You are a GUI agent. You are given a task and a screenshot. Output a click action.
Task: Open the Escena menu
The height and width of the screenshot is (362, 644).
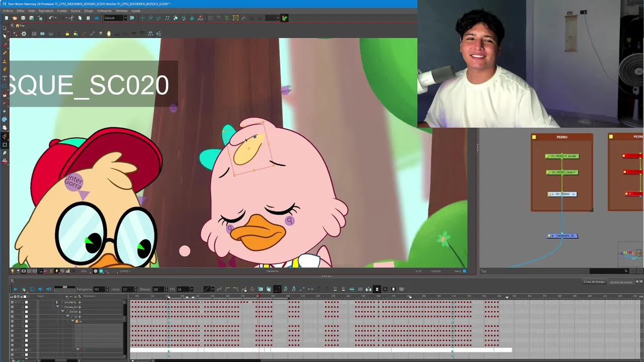[x=75, y=11]
